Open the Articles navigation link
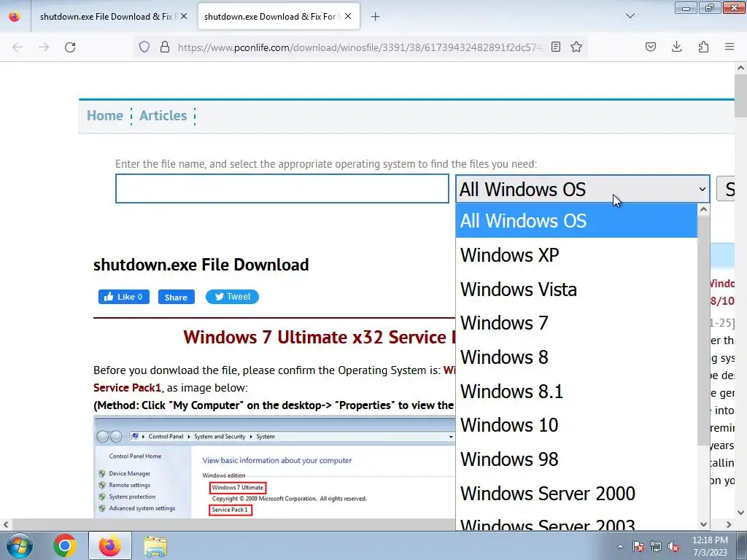Screen dimensions: 747x560 [163, 116]
